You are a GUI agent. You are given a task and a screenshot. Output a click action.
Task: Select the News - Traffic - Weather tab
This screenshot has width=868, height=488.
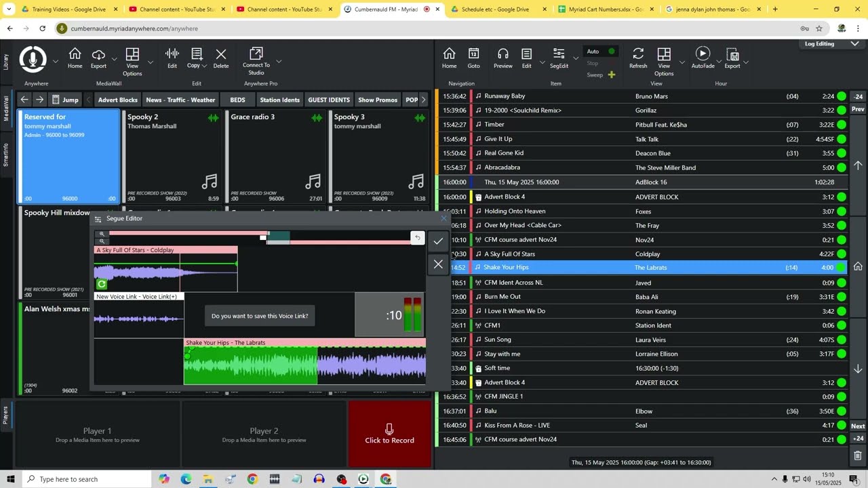pyautogui.click(x=180, y=100)
